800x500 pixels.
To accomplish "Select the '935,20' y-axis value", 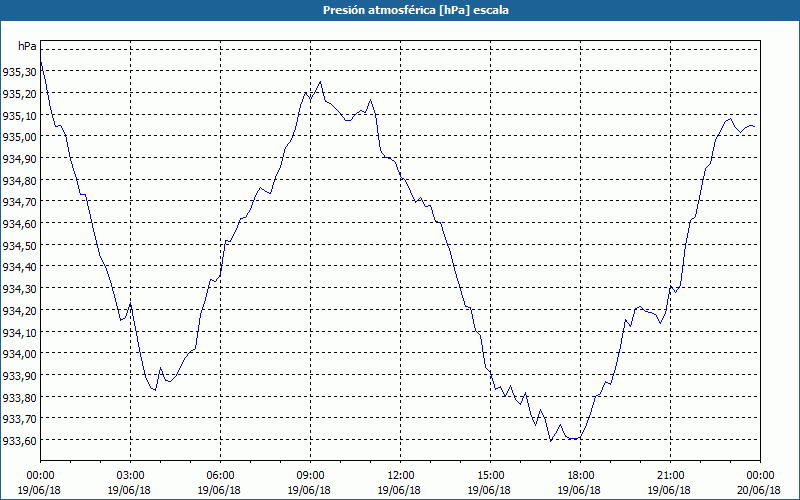I will tap(19, 94).
